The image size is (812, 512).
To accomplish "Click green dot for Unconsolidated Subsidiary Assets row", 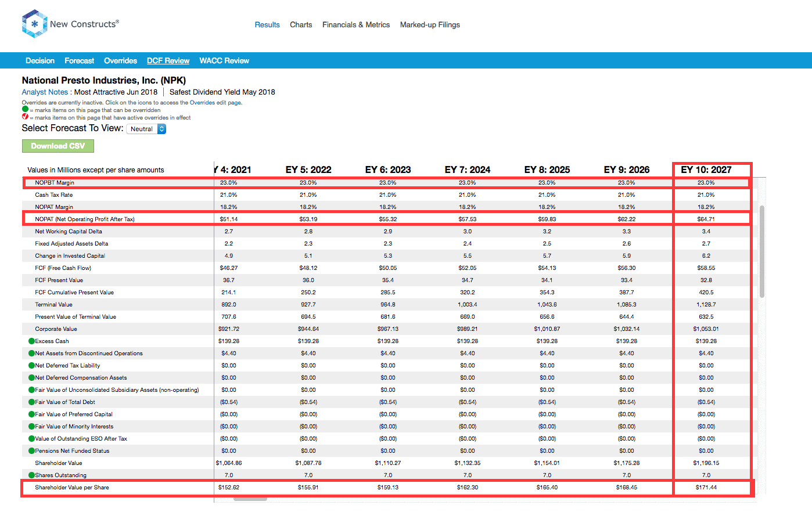I will click(31, 390).
